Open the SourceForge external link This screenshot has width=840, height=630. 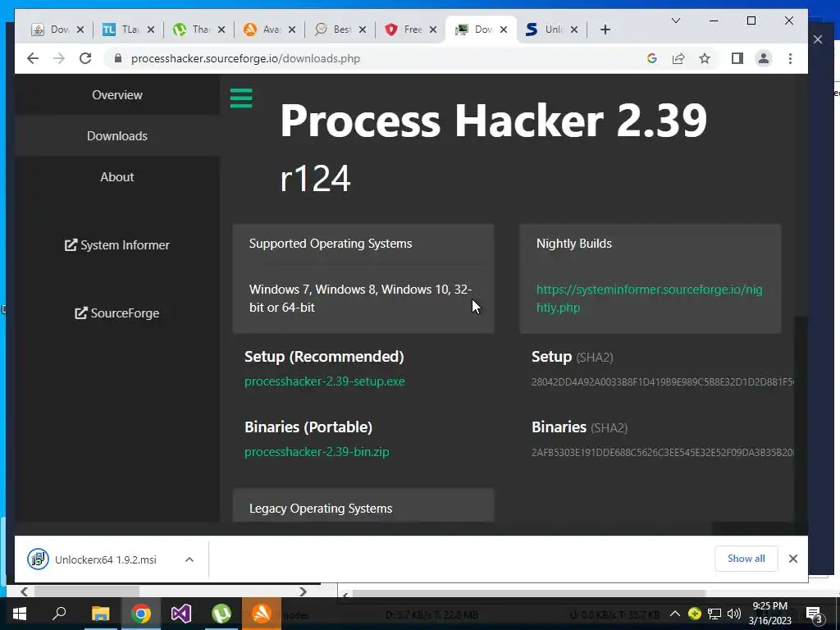(117, 313)
